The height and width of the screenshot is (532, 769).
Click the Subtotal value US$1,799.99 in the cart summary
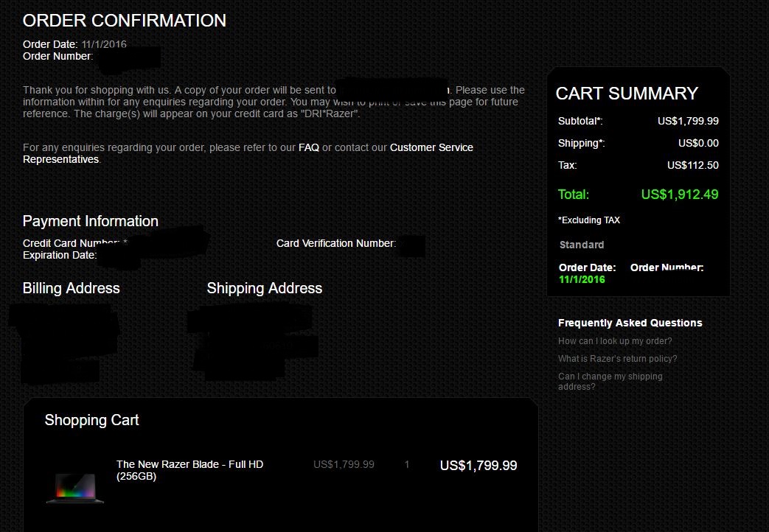[688, 121]
